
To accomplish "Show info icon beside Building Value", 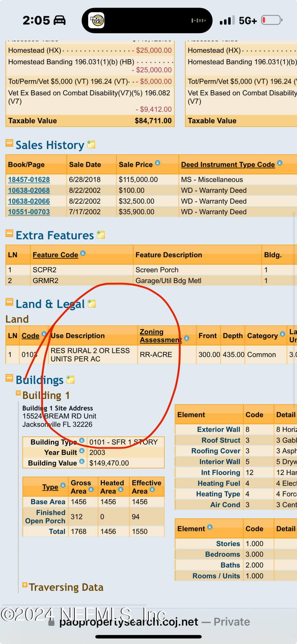I will click(x=82, y=461).
